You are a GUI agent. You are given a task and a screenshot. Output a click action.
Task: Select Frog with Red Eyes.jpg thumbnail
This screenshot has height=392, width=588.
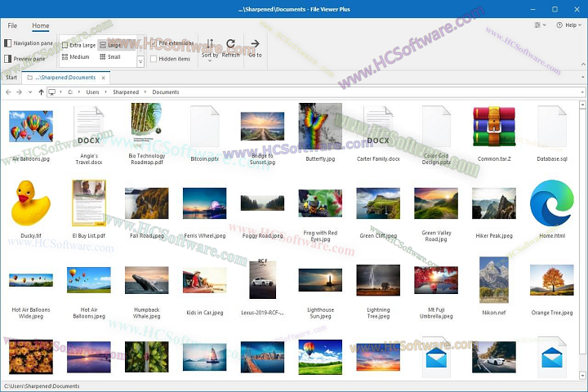pyautogui.click(x=320, y=203)
